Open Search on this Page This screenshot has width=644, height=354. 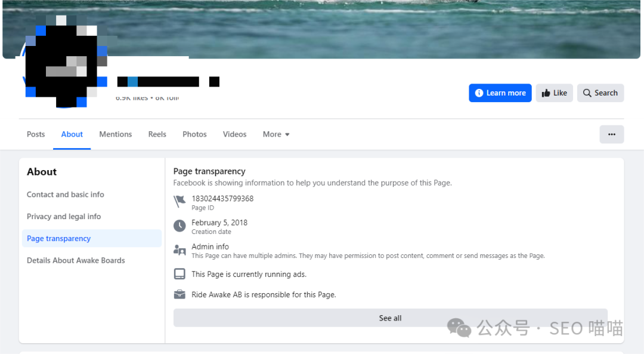coord(600,93)
